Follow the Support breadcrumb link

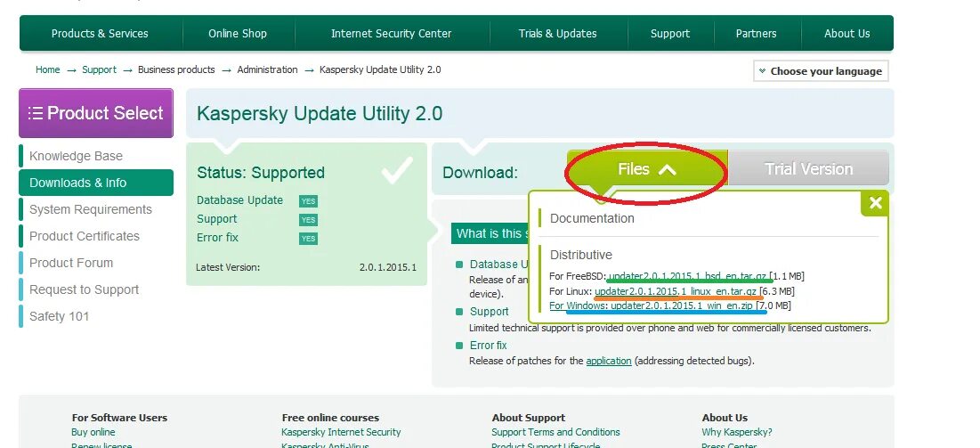pyautogui.click(x=100, y=69)
